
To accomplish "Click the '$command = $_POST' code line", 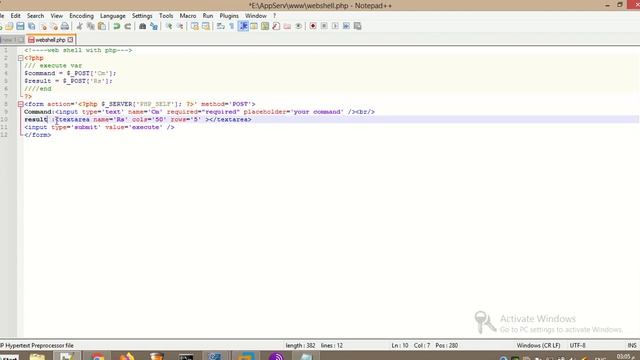I will (70, 73).
